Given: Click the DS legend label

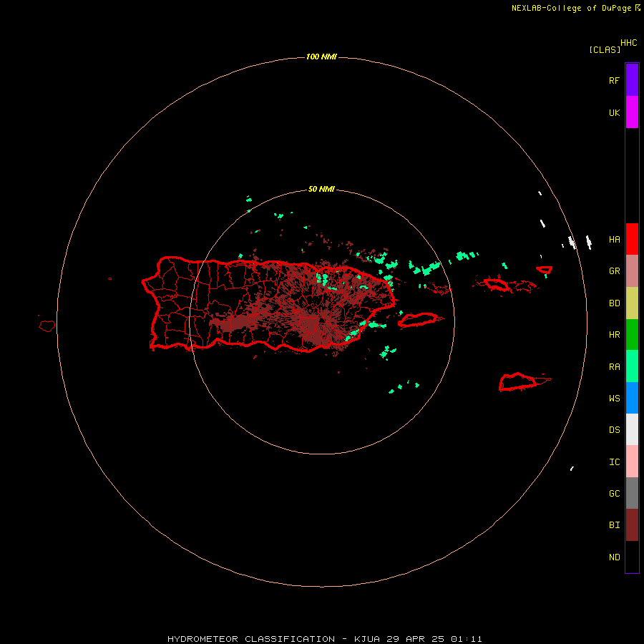Looking at the screenshot, I should tap(614, 430).
